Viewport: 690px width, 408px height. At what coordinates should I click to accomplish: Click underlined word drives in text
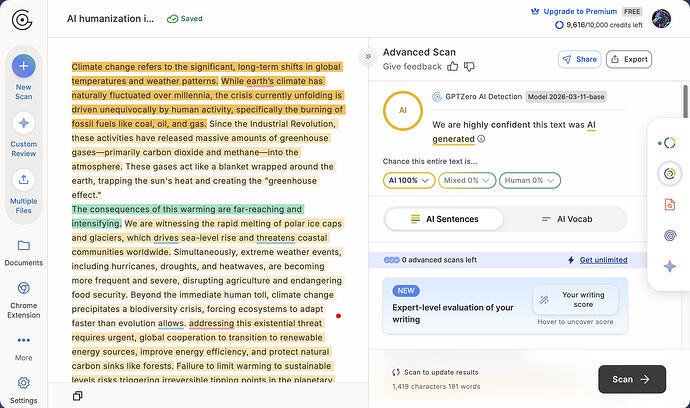click(166, 238)
